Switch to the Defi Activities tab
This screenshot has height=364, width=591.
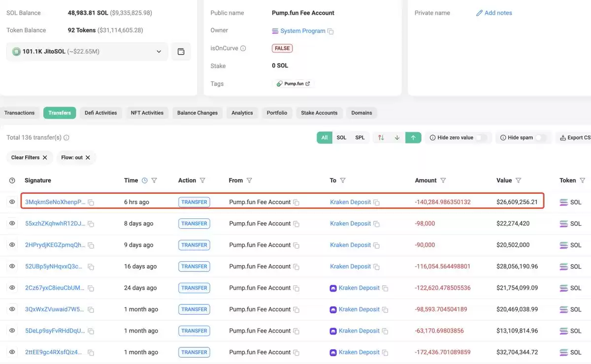101,113
